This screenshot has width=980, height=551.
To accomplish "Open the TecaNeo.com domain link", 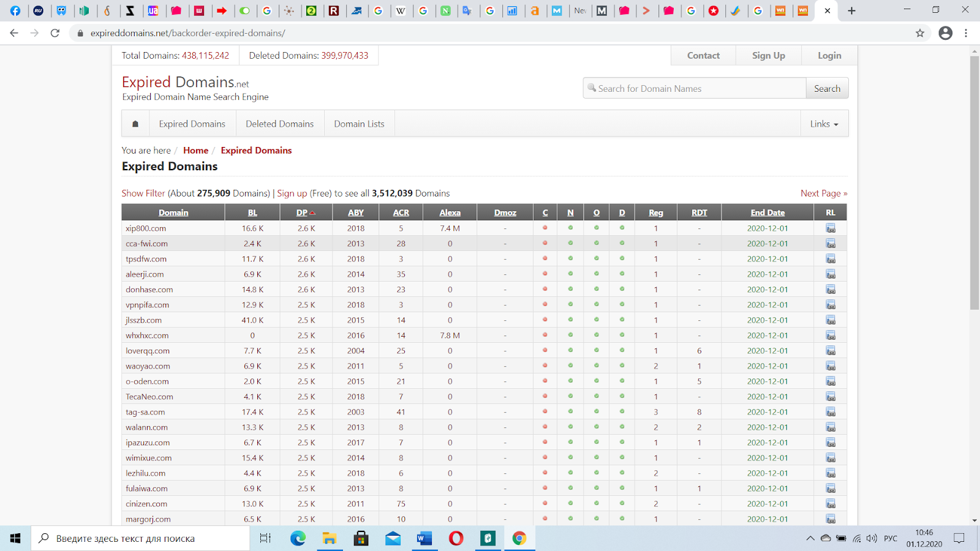I will (149, 396).
